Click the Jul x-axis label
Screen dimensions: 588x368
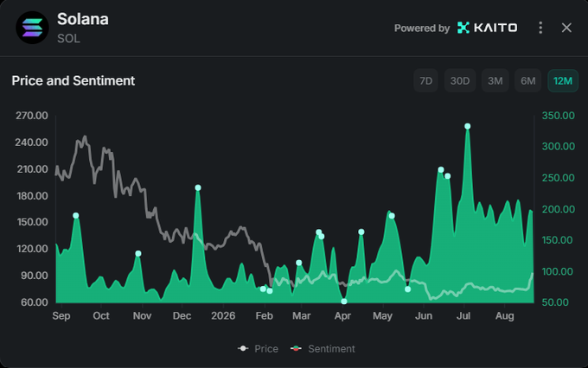463,315
